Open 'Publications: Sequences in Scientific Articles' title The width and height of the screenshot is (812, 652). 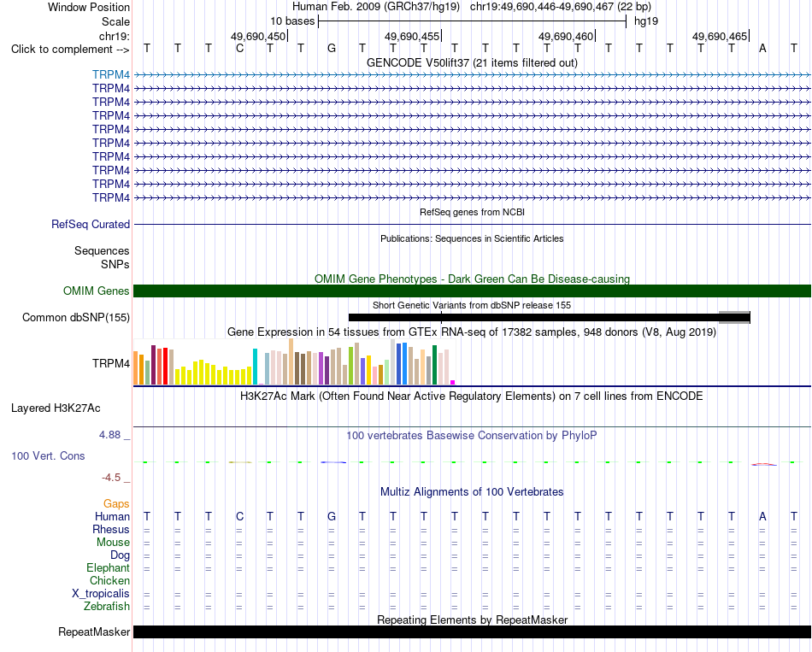point(472,238)
